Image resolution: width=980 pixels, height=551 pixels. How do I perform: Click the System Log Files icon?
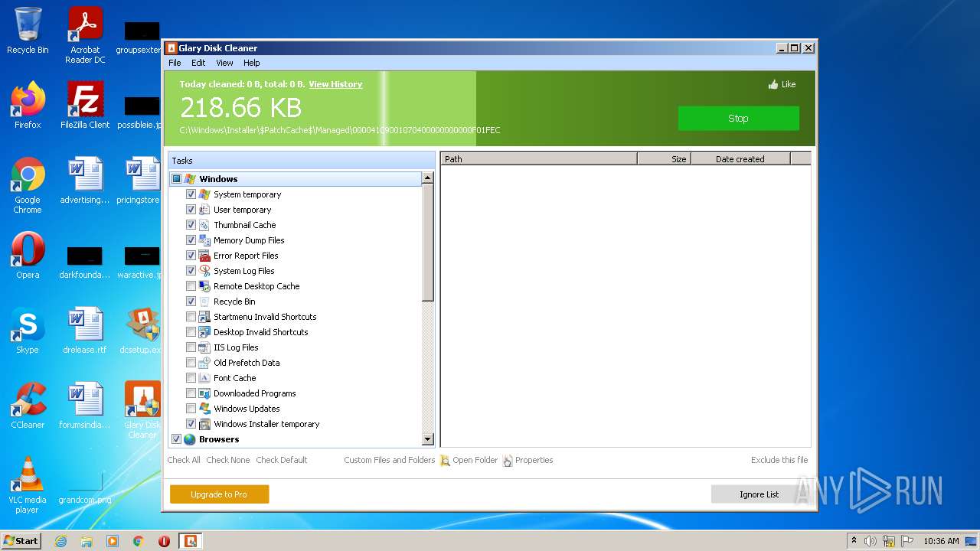204,271
